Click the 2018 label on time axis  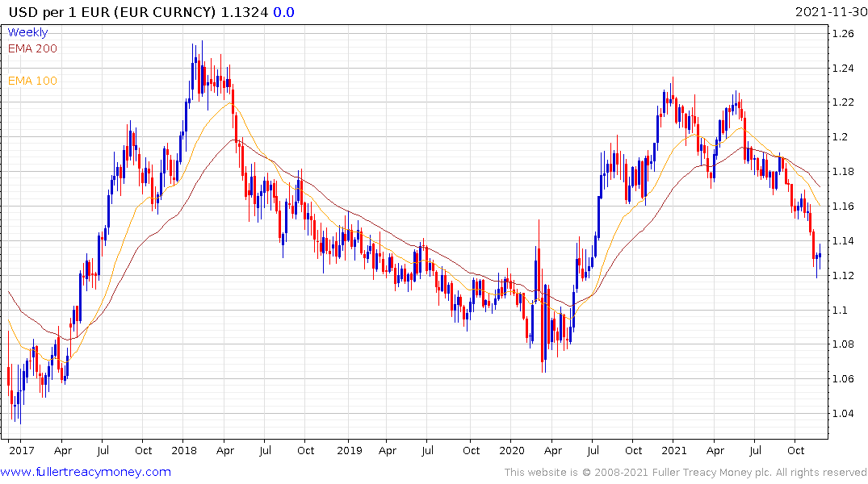[x=184, y=451]
